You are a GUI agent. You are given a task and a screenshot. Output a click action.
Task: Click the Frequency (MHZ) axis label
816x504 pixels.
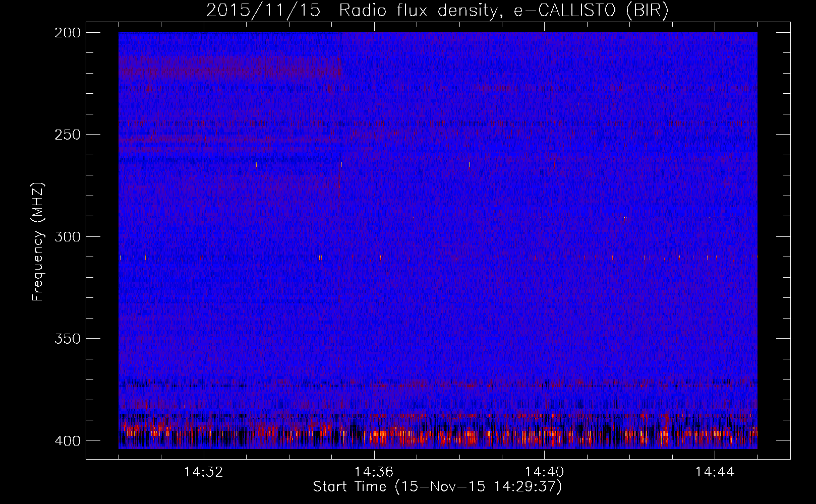click(38, 241)
